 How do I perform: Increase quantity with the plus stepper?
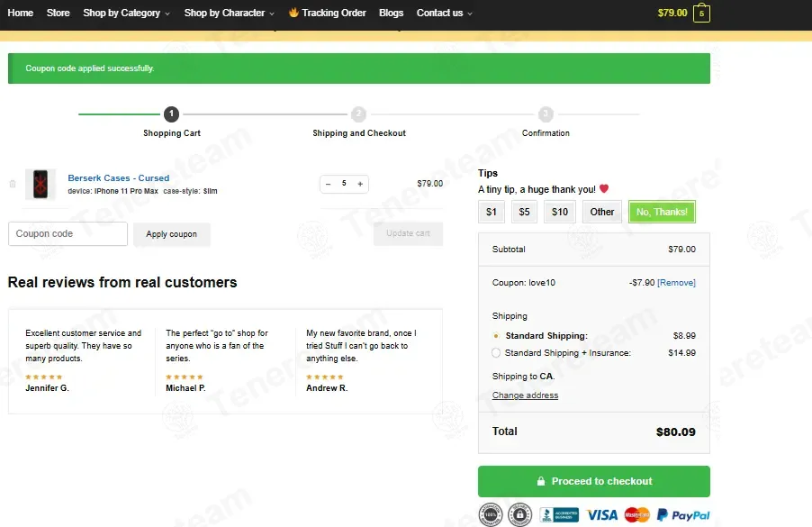coord(360,184)
